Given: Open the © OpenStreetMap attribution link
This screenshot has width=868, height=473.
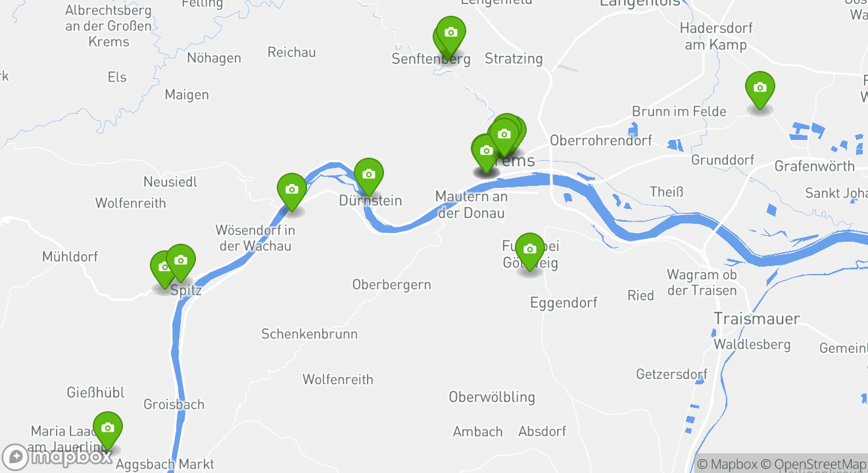Looking at the screenshot, I should (814, 464).
